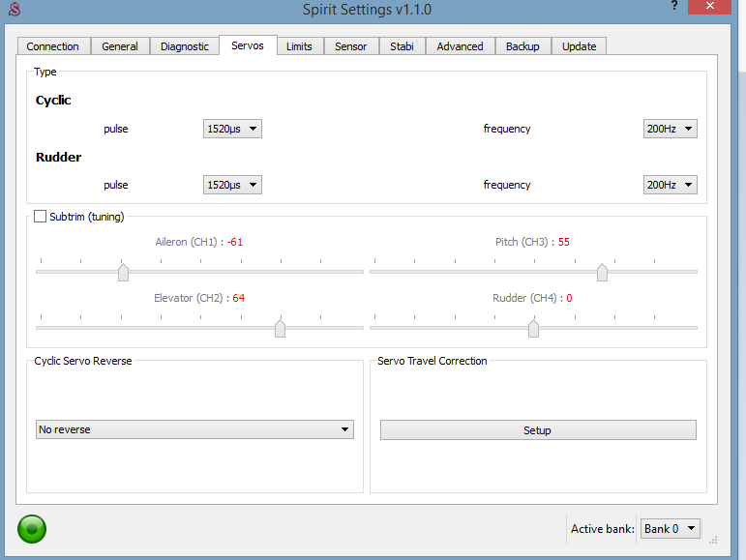Click the Aileron (CH1) slider handle
The height and width of the screenshot is (560, 746).
coord(123,273)
